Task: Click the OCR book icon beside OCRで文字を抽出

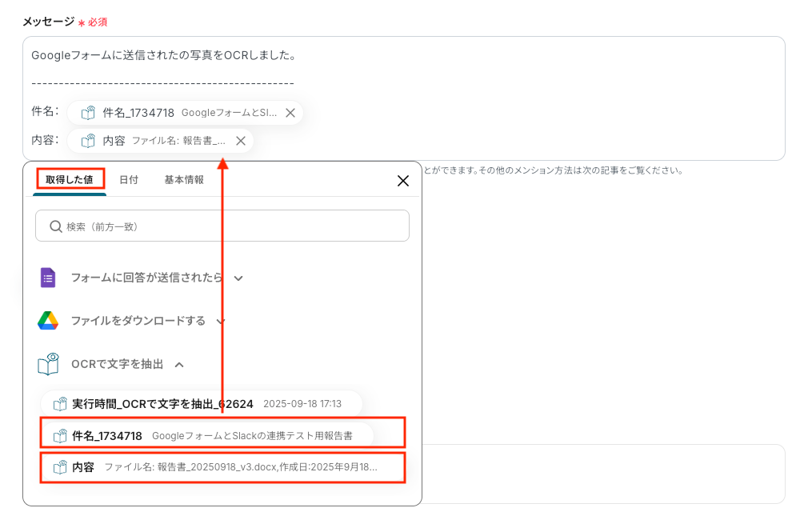Action: click(x=48, y=365)
